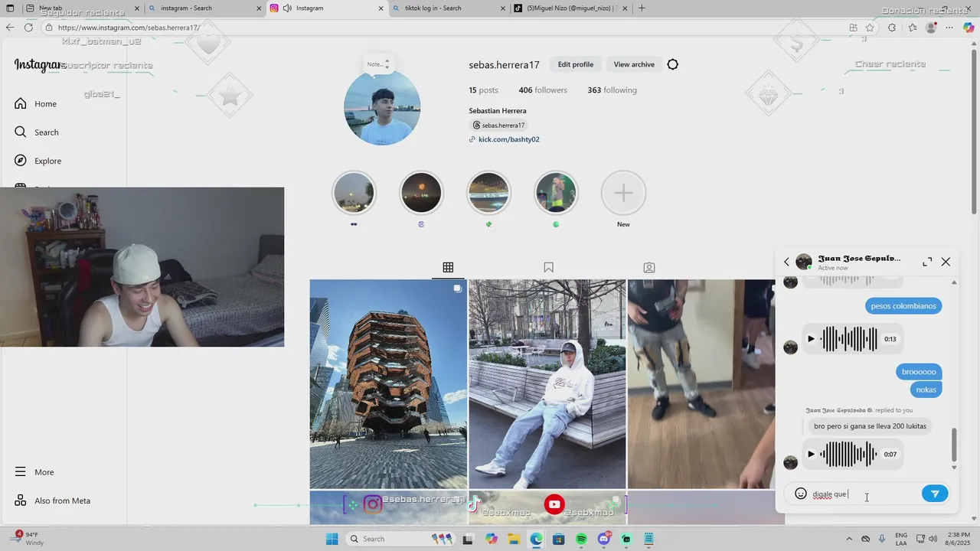
Task: Switch to the Miguel Nizo TikTok tab
Action: click(570, 8)
